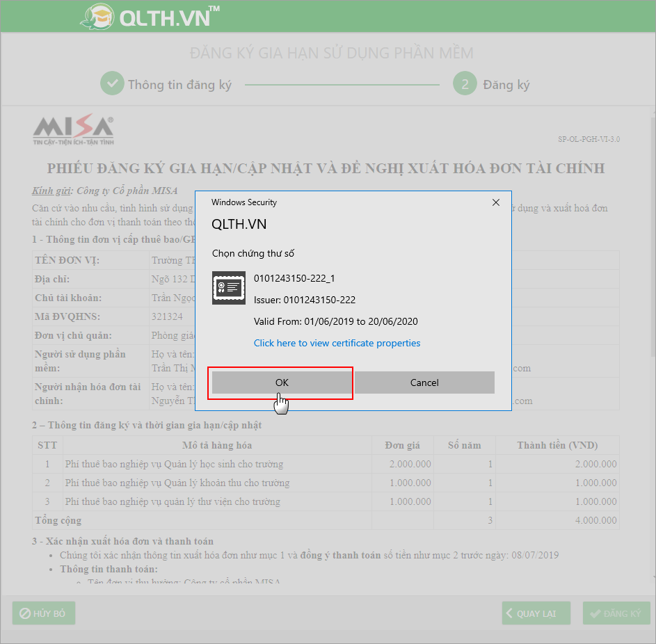Click Tổng cộng row label
Screen dimensions: 656x644
click(58, 520)
